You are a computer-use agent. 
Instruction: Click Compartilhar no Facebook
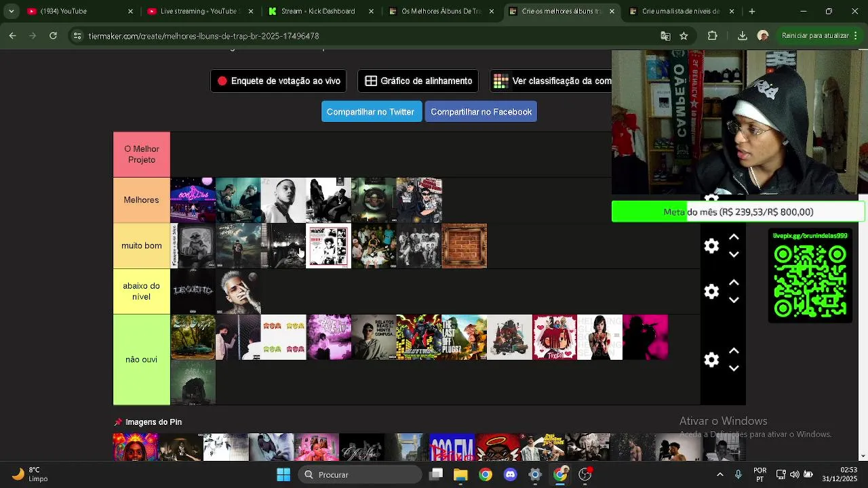[x=481, y=112]
